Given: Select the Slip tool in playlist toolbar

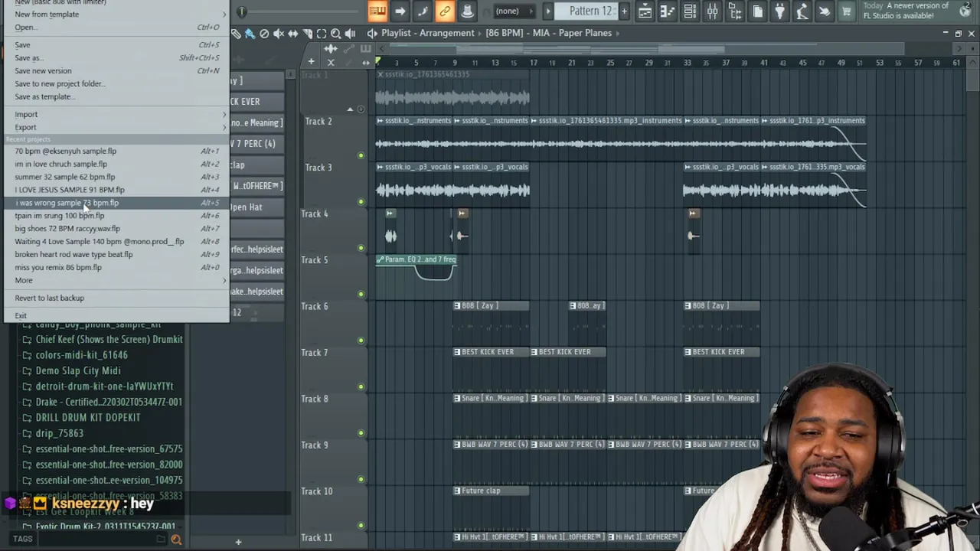Looking at the screenshot, I should tap(292, 34).
